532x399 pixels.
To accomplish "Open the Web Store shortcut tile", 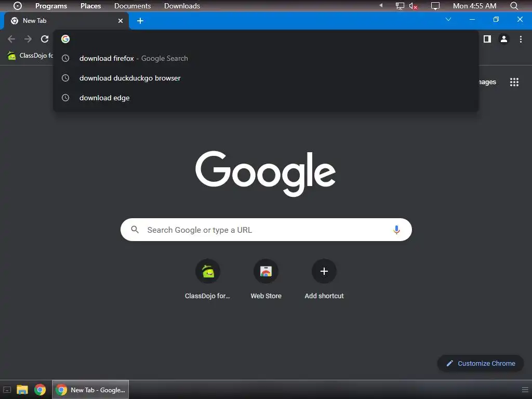I will 266,279.
